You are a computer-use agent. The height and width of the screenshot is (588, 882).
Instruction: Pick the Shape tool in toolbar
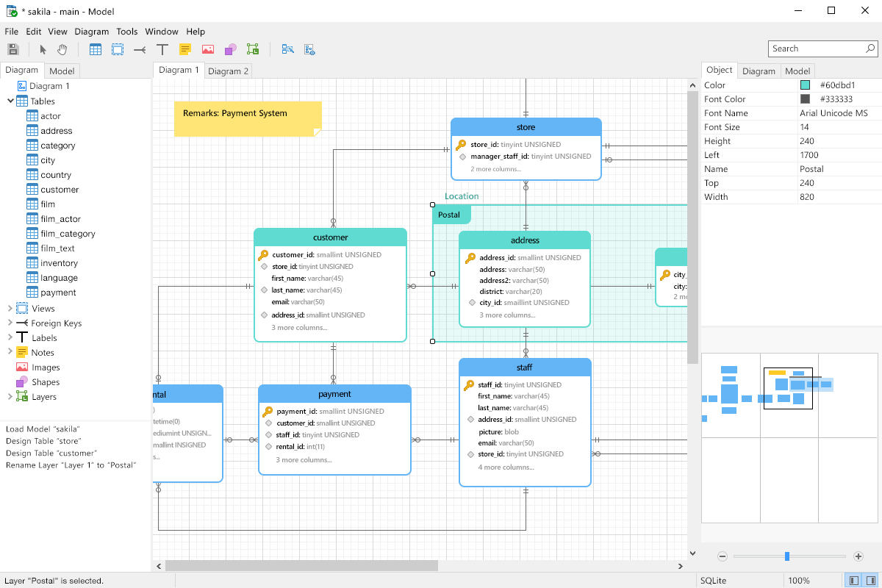230,49
